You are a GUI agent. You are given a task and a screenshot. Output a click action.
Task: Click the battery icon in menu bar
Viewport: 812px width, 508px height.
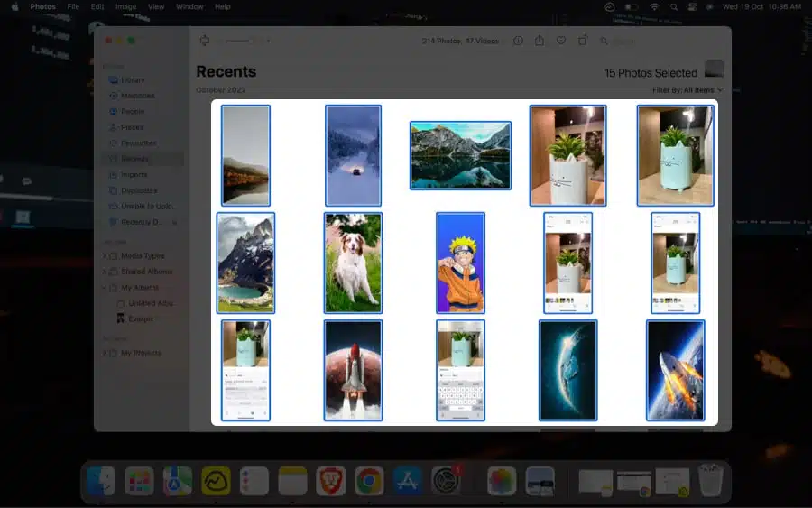[632, 6]
